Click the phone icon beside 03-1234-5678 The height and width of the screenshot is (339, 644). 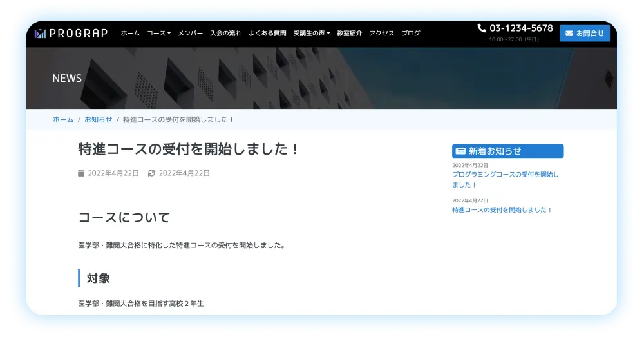pyautogui.click(x=482, y=28)
